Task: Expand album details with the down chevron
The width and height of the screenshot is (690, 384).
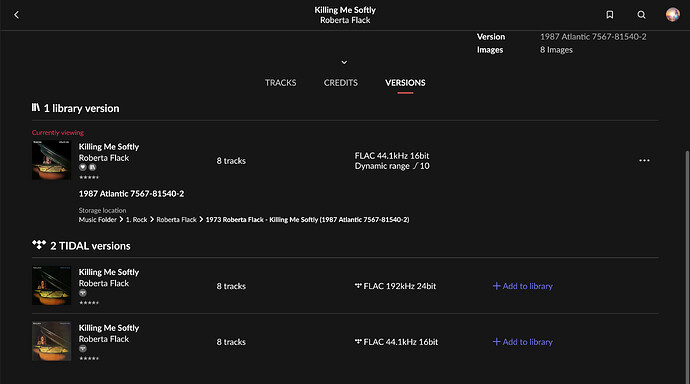Action: point(344,62)
